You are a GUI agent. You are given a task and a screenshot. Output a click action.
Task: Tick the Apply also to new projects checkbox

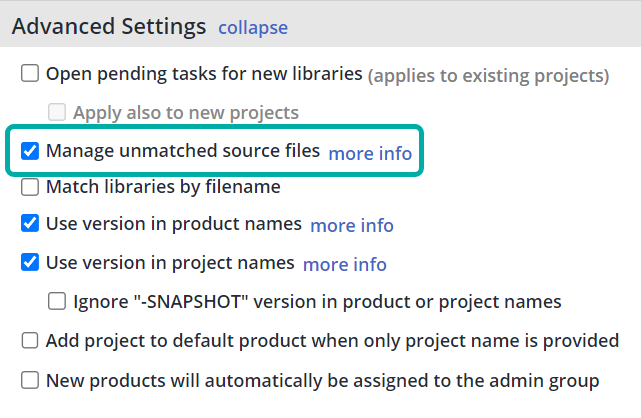click(58, 112)
